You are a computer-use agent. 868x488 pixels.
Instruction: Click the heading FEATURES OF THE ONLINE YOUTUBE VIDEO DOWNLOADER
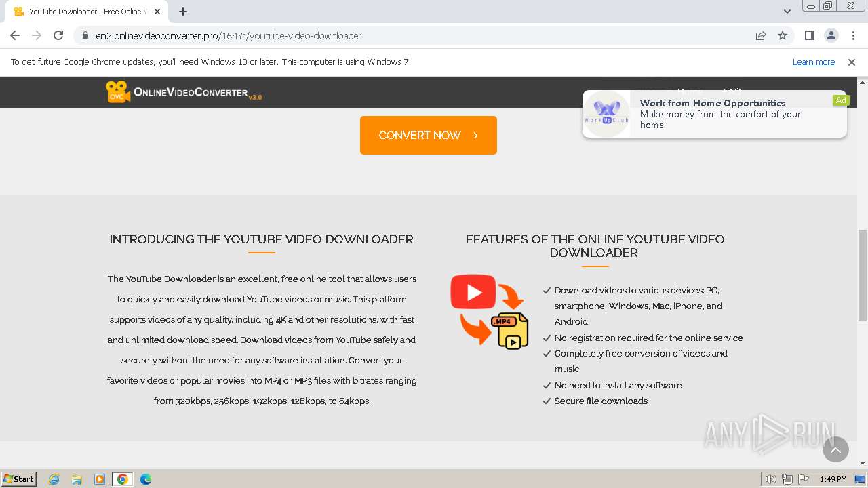coord(595,246)
